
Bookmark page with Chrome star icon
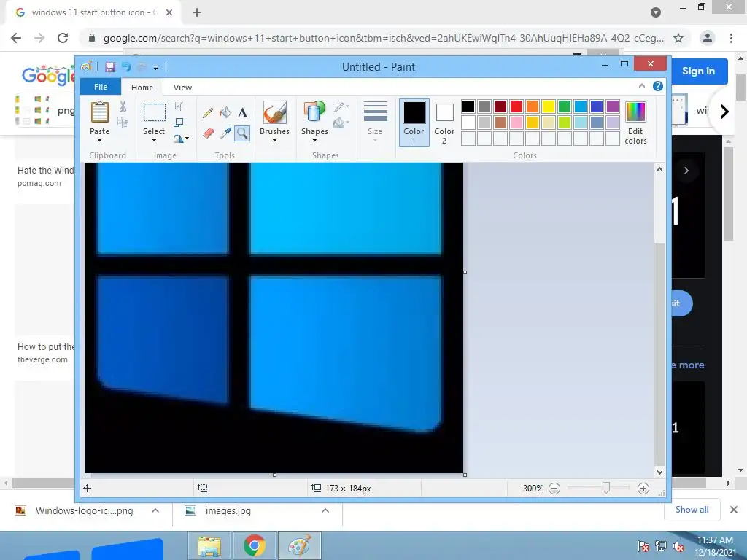[x=678, y=38]
